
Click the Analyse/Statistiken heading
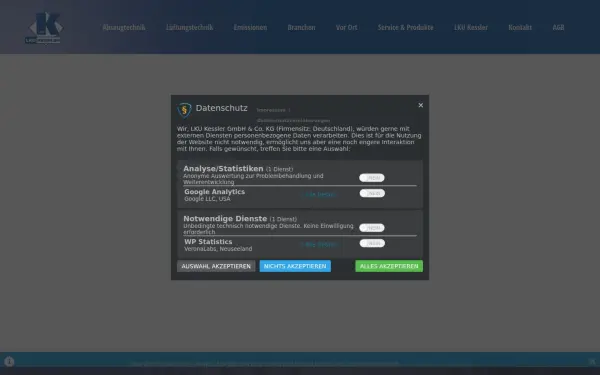(223, 169)
